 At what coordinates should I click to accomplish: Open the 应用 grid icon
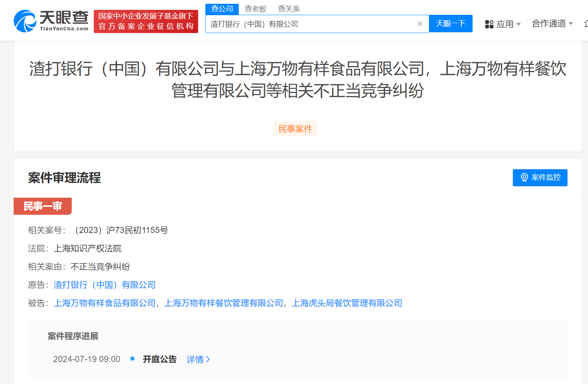(x=489, y=24)
